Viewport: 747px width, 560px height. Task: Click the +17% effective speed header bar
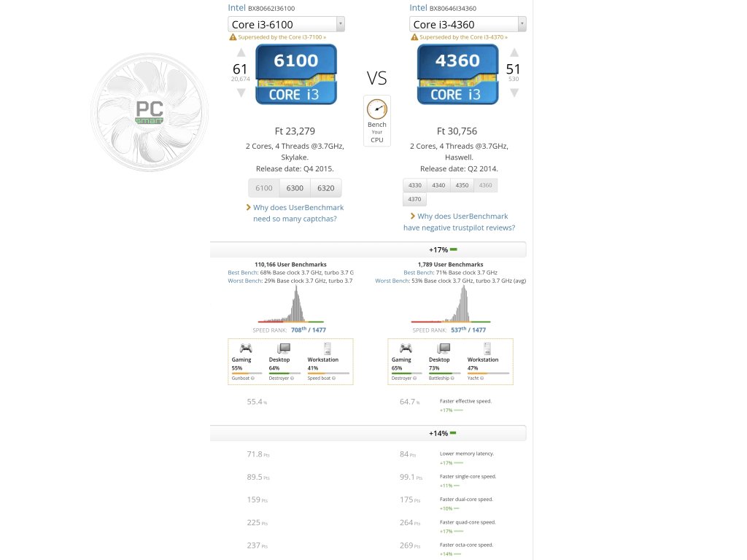[x=368, y=249]
